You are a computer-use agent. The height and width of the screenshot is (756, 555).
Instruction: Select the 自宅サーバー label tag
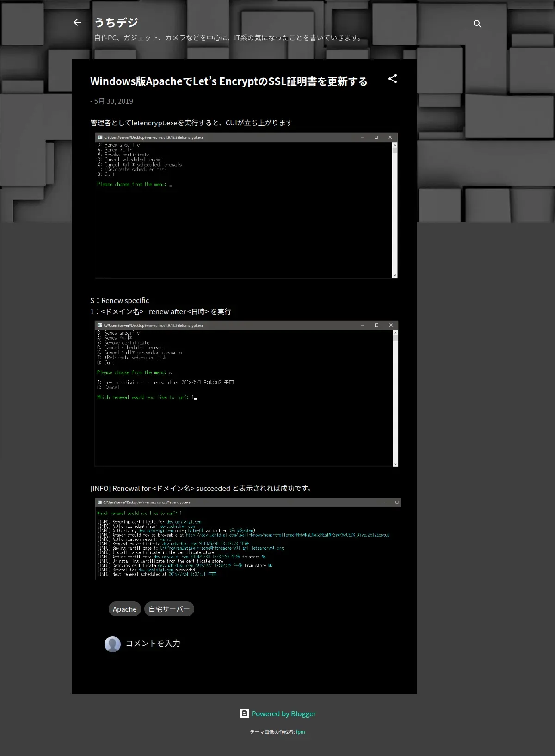tap(169, 609)
